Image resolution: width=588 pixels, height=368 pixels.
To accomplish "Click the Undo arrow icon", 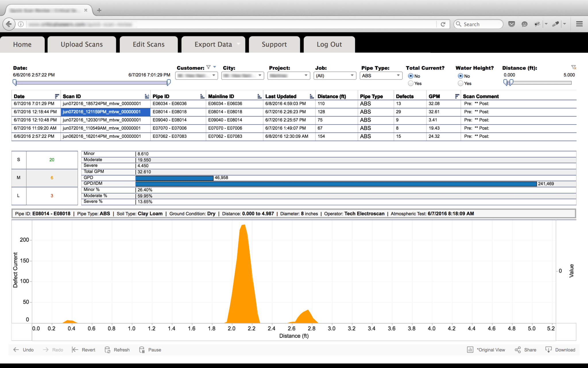I will coord(16,350).
